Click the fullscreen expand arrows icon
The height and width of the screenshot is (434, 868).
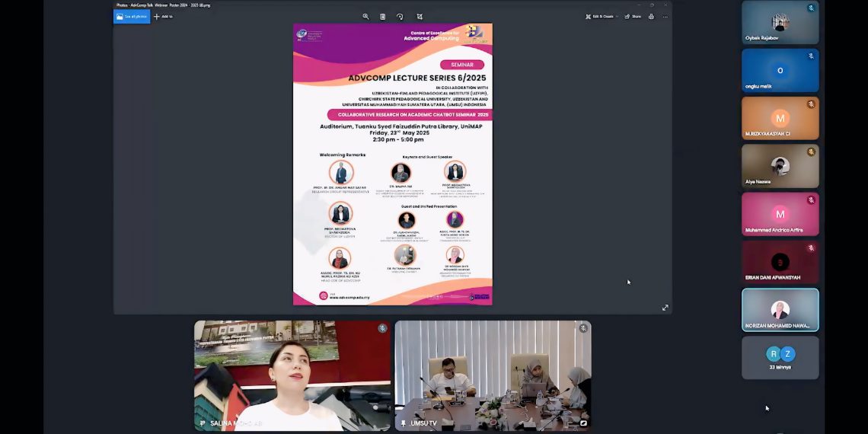(x=665, y=308)
